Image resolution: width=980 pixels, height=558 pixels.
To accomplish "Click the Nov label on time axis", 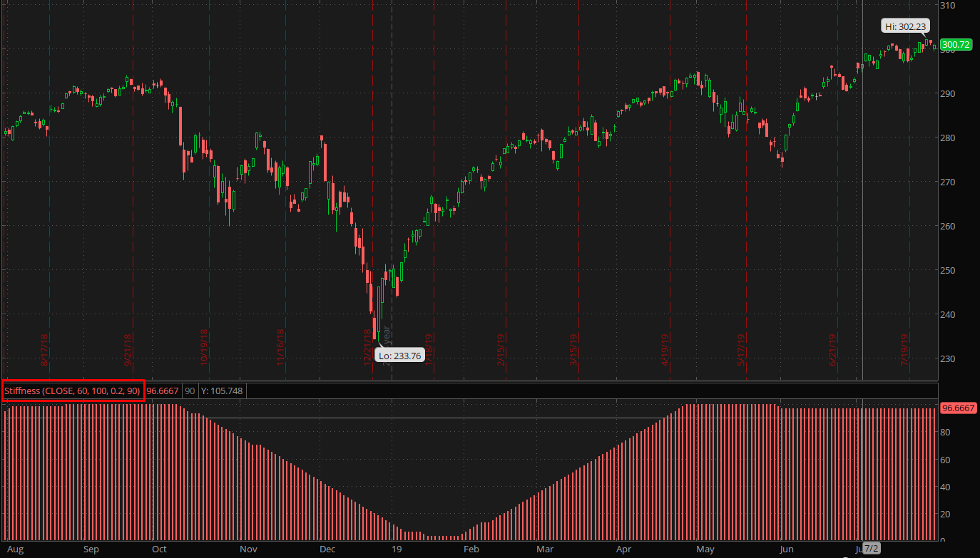I will point(248,549).
